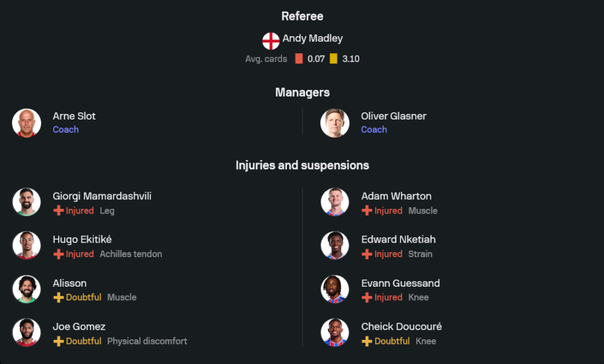Click the red injured cross for Edward Nketiah
The height and width of the screenshot is (364, 604).
pos(367,254)
